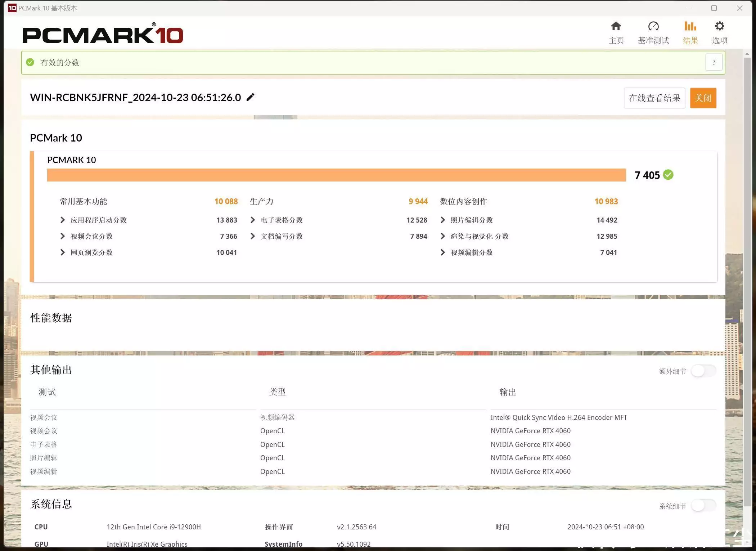The height and width of the screenshot is (551, 756).
Task: Click the 生产力 score 9 944
Action: tap(418, 201)
